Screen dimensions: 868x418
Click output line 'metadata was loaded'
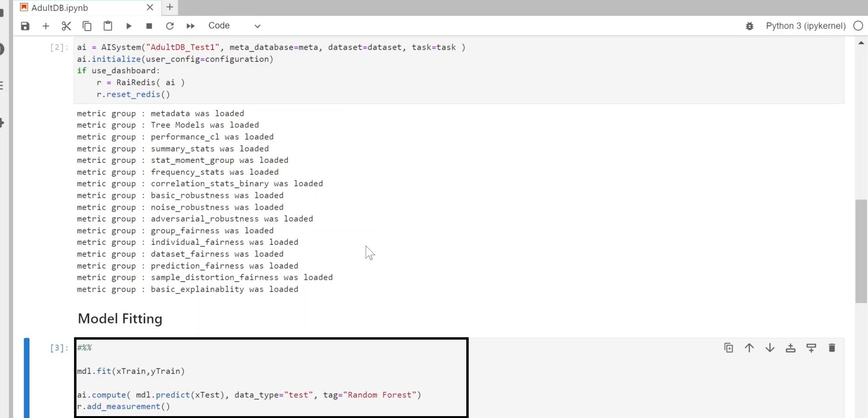point(160,113)
